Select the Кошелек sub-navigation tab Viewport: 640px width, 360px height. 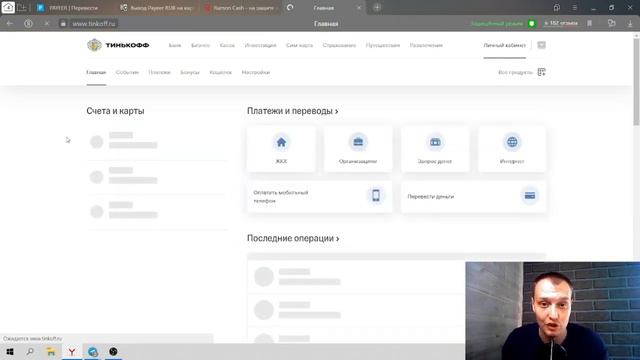(x=220, y=72)
